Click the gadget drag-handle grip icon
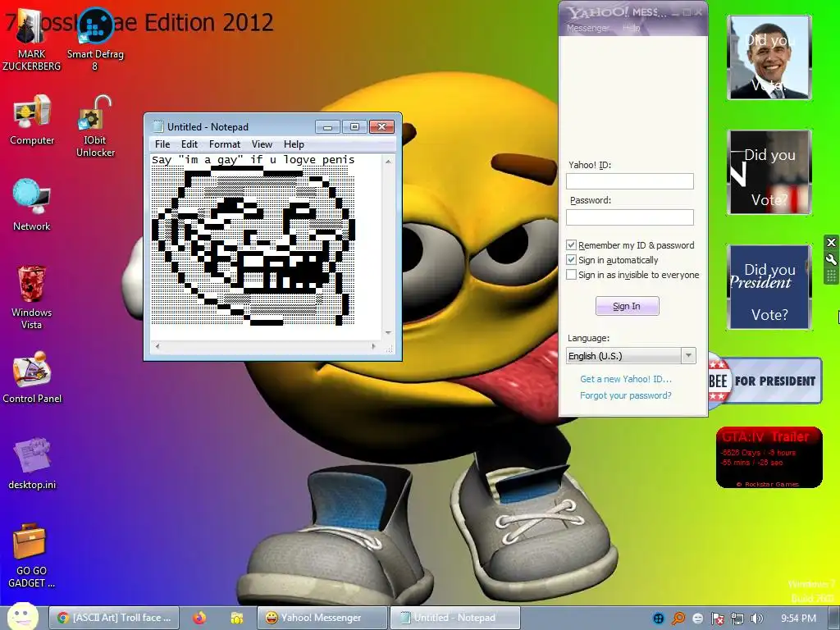 coord(831,276)
